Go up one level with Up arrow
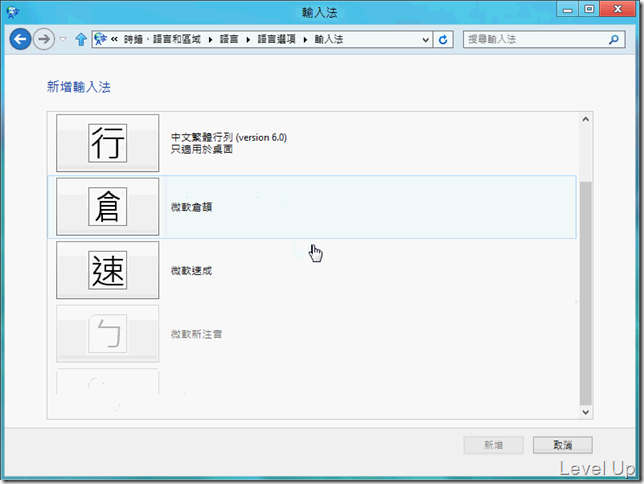Viewport: 644px width, 484px height. pyautogui.click(x=81, y=39)
